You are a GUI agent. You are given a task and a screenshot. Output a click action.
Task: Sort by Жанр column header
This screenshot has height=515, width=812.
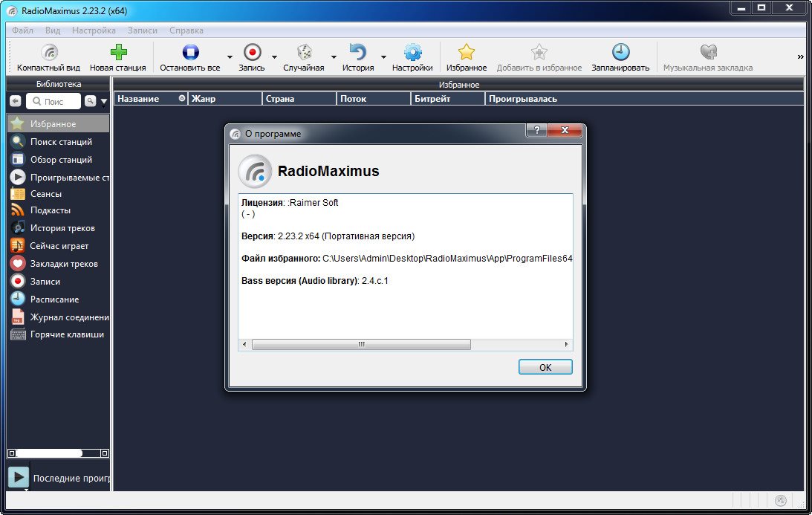click(x=225, y=98)
